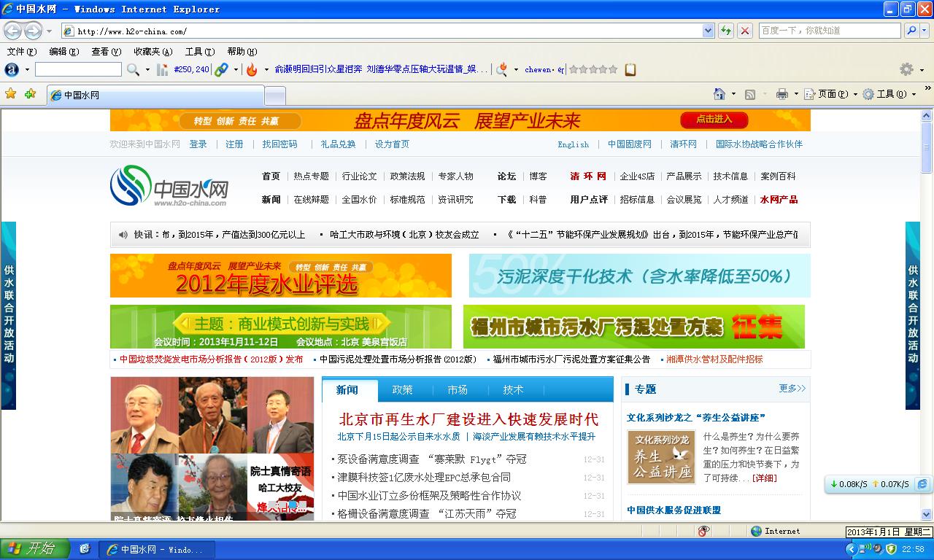934x560 pixels.
Task: Open the Favorites Center star icon
Action: pos(10,94)
